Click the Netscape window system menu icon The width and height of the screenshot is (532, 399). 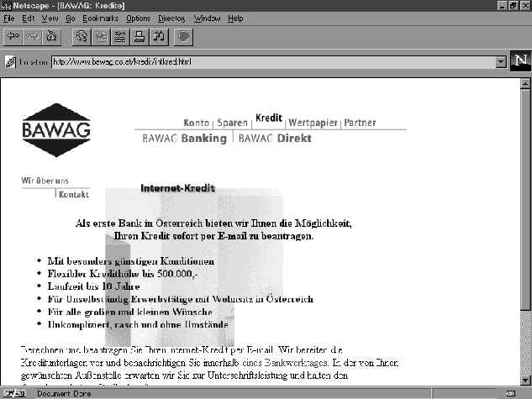click(x=6, y=5)
